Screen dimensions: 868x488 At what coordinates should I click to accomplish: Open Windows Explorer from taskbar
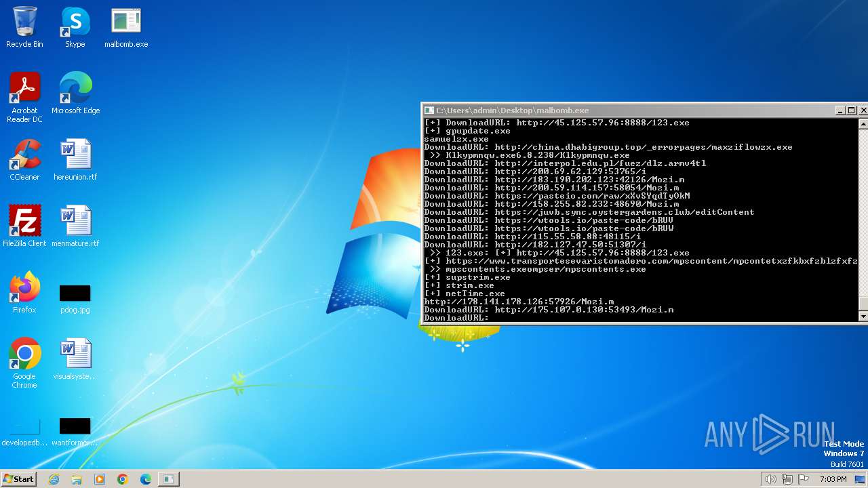(x=77, y=479)
